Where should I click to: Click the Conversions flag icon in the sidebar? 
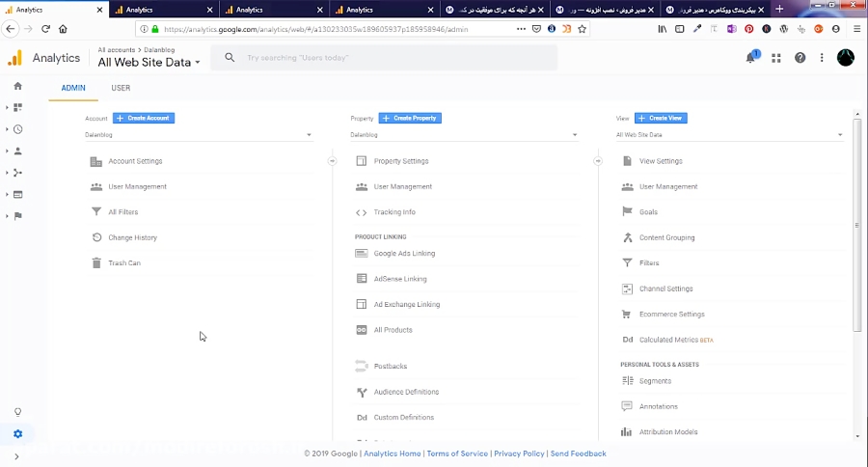coord(17,216)
